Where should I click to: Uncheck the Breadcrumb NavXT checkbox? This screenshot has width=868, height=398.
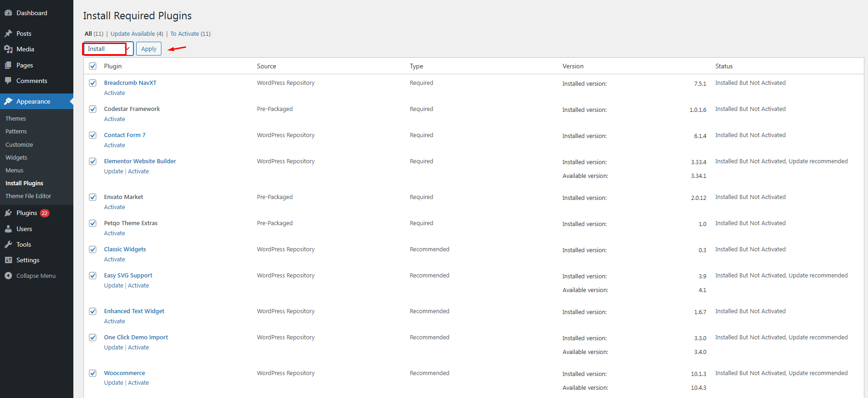(x=93, y=83)
